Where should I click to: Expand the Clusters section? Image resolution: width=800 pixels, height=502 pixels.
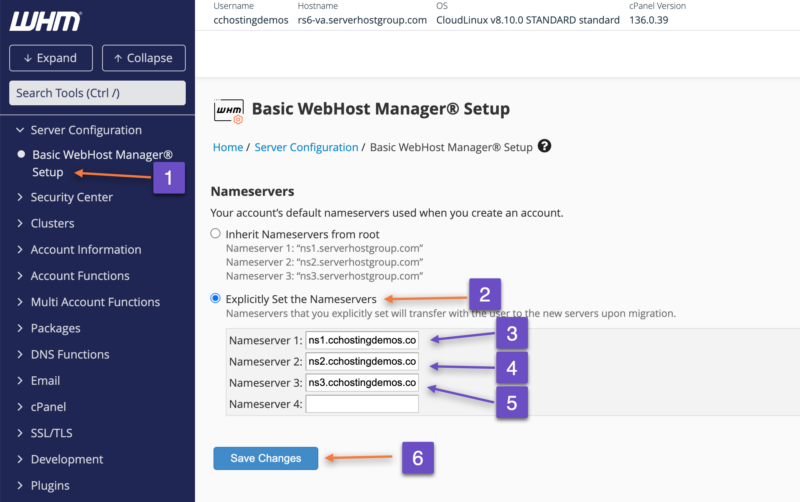(x=46, y=223)
